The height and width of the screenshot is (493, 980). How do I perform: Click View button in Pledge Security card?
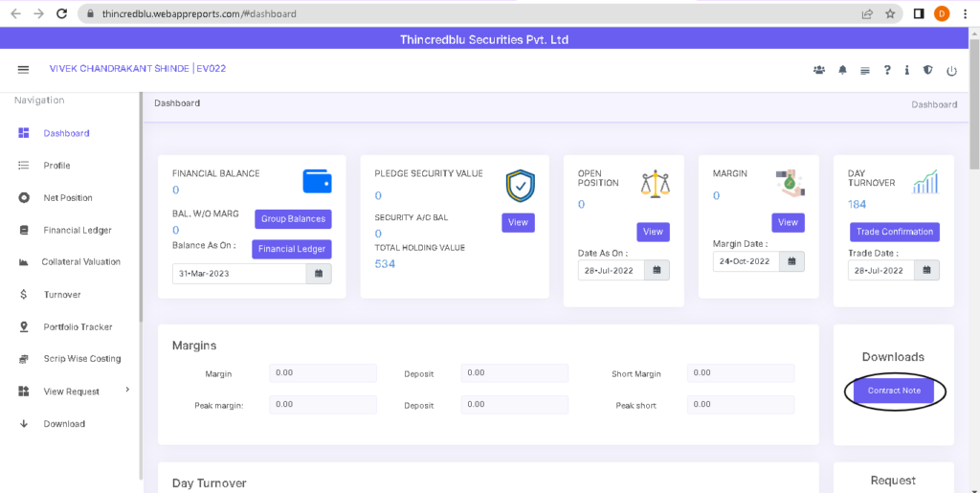pos(518,222)
